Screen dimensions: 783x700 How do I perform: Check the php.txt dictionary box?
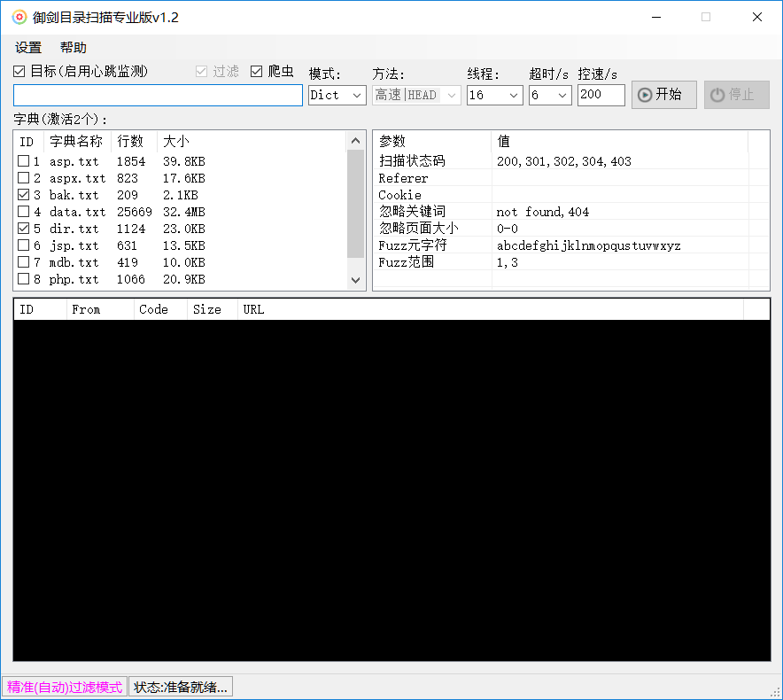(x=24, y=279)
